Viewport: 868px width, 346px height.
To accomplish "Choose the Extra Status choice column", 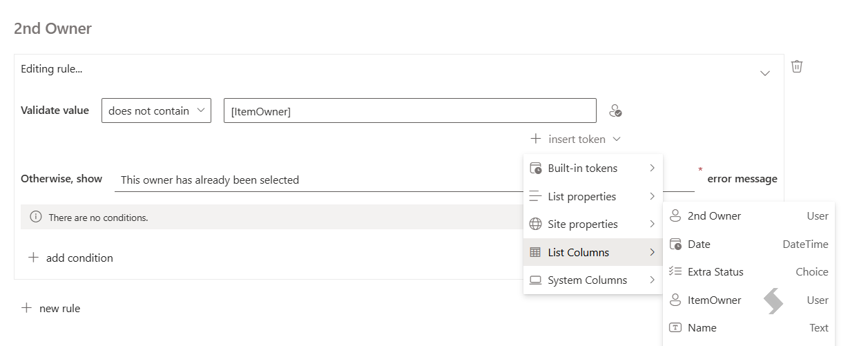I will click(x=749, y=272).
